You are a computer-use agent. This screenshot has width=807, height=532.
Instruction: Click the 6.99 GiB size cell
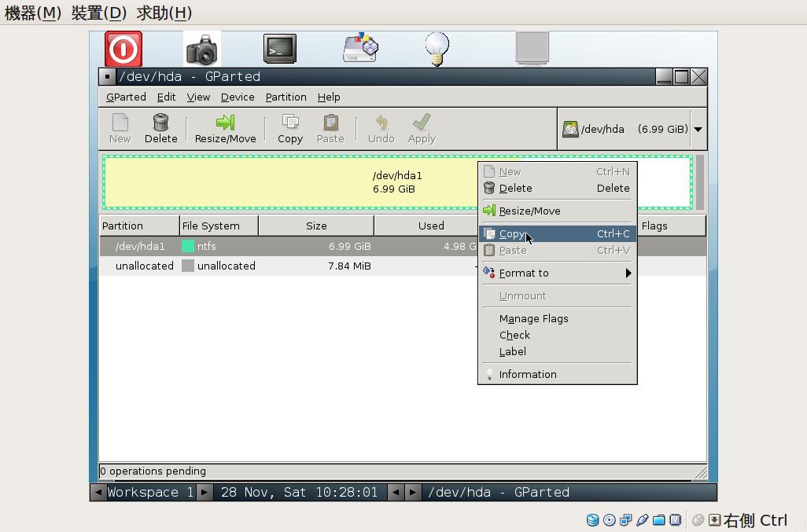349,246
